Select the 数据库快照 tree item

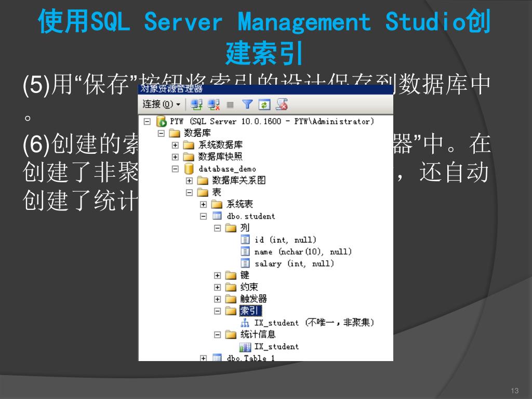(x=220, y=156)
